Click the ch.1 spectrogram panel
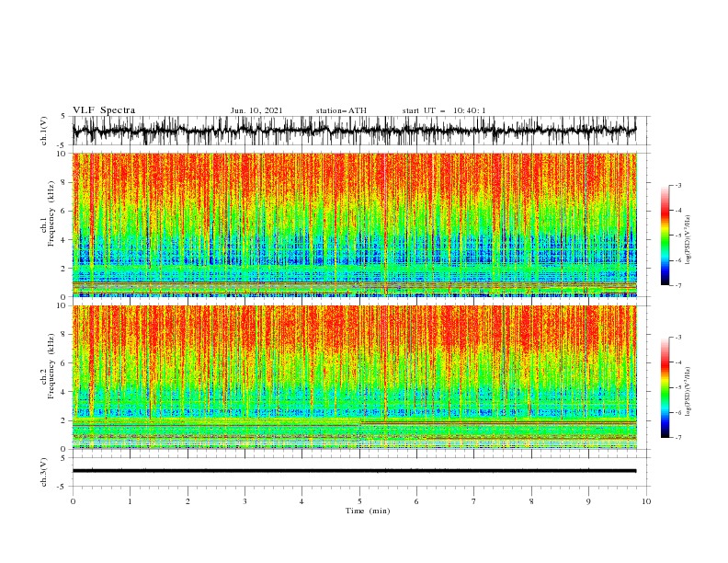The height and width of the screenshot is (563, 728). 355,224
